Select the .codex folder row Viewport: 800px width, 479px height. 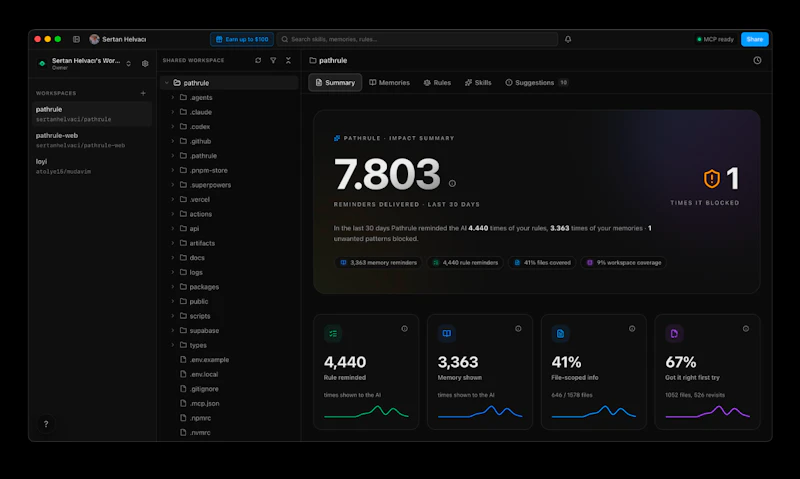(229, 127)
